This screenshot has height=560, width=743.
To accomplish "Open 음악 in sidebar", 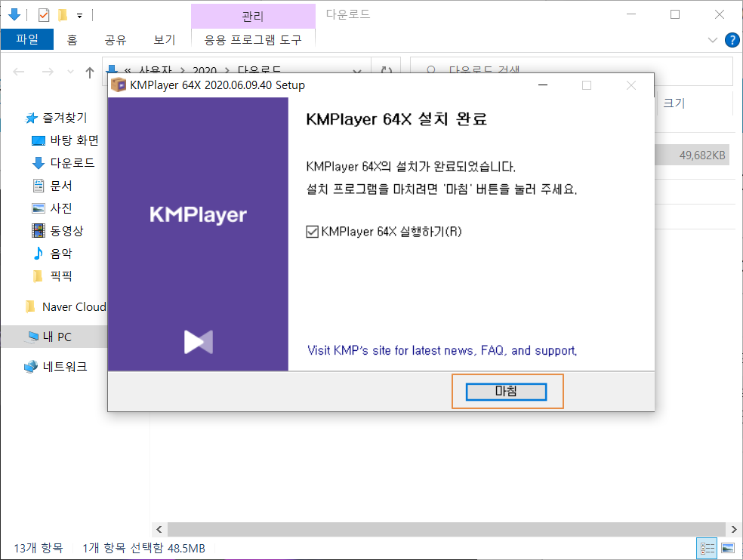I will point(61,254).
